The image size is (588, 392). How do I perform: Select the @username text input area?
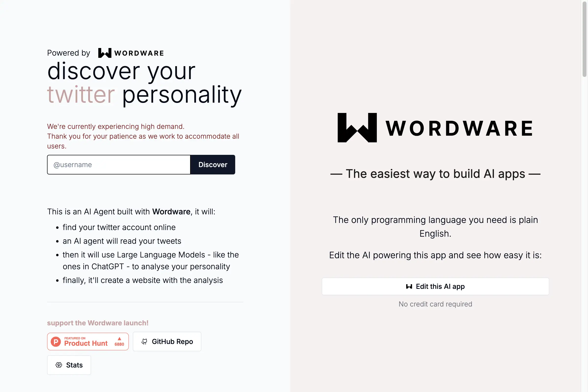(119, 164)
